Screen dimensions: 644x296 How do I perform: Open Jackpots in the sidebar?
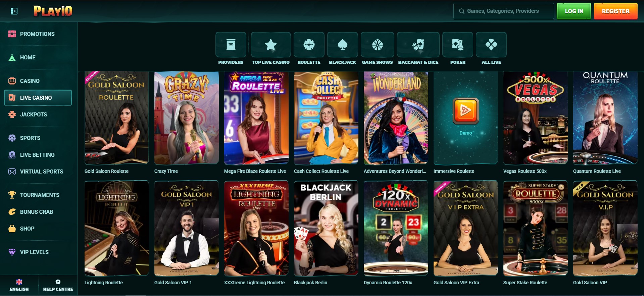pos(33,114)
